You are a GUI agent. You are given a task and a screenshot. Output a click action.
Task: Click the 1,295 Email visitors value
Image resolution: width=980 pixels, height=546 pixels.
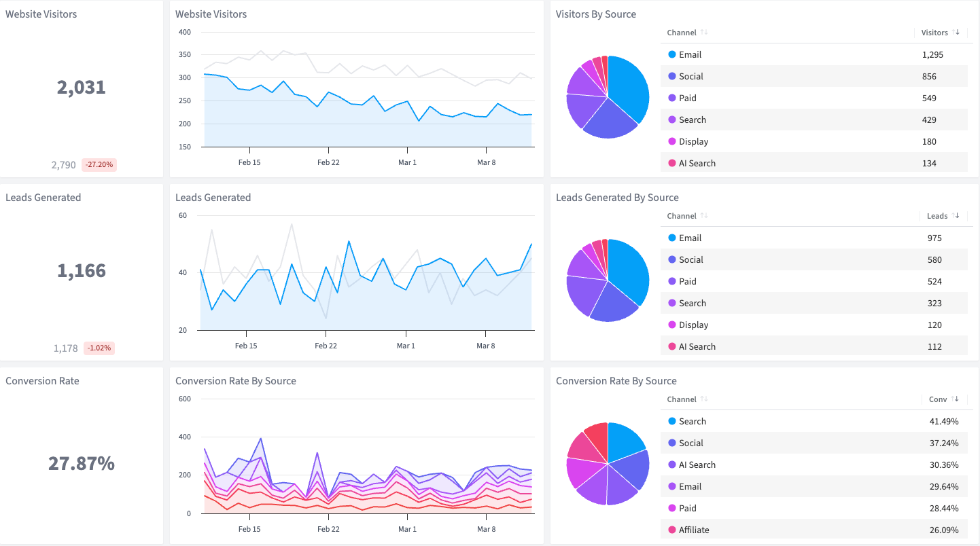coord(932,54)
